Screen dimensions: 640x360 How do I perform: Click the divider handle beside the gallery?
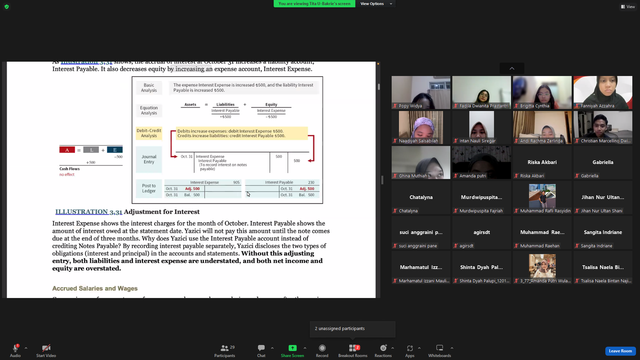coord(382,180)
